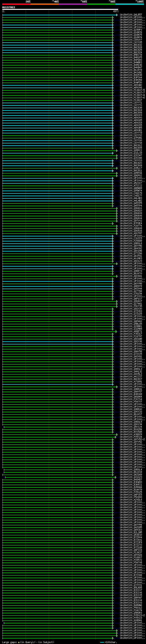
Task: Select label UniRef100_B4JRY9
Action: pos(131,70)
